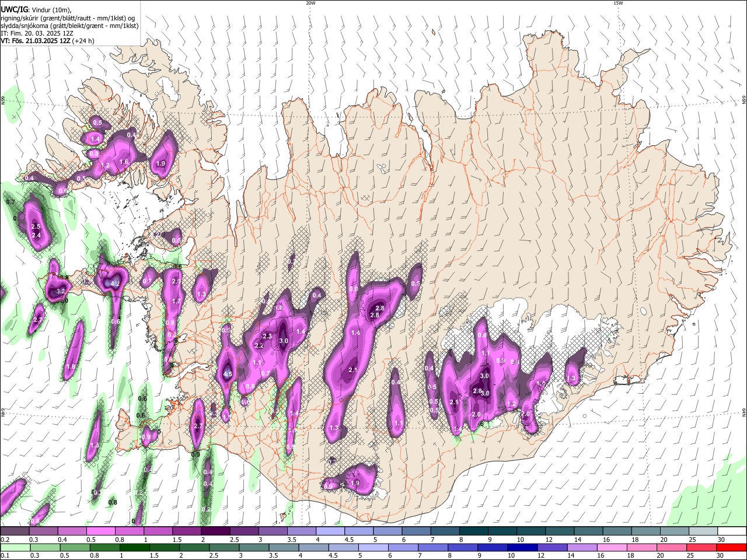Viewport: 747px width, 560px height.
Task: Select the upper legend swatch between 8 and 9
Action: click(473, 531)
